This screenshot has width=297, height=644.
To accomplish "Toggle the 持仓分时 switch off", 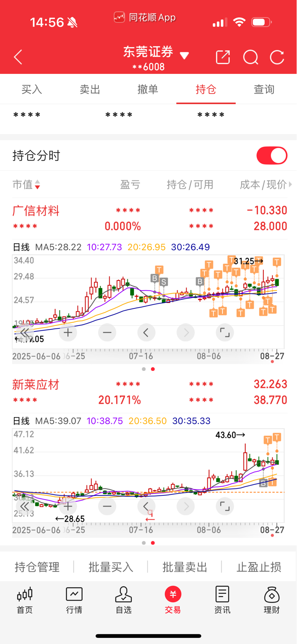I will (272, 155).
